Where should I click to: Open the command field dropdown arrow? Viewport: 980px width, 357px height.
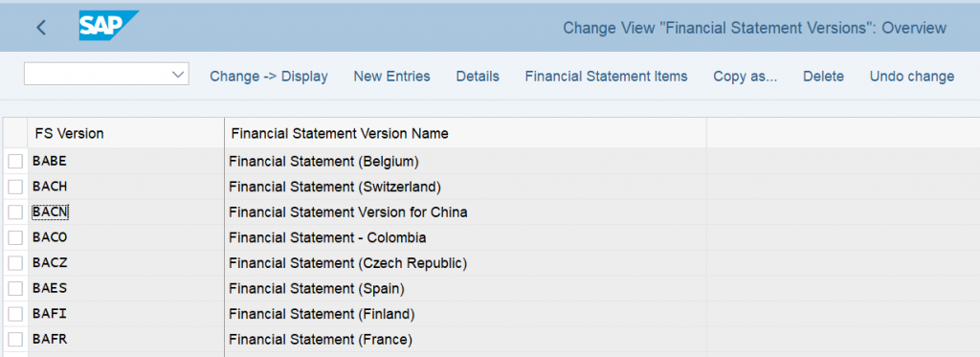coord(177,74)
